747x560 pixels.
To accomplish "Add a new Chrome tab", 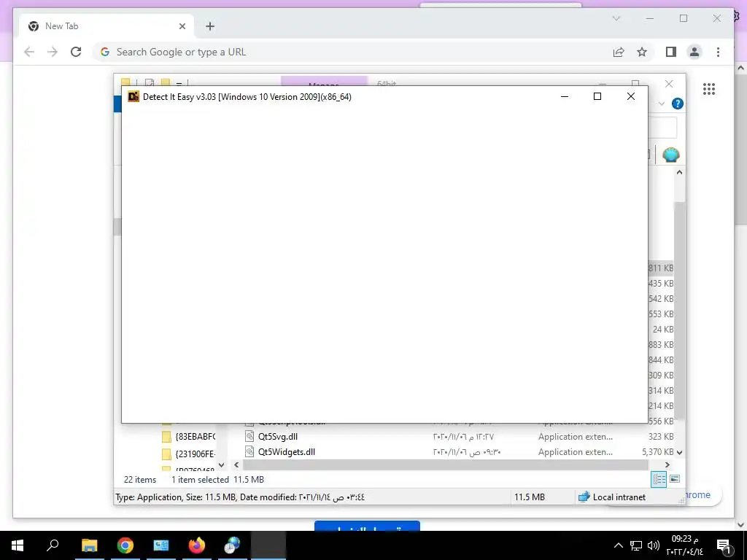I will [210, 26].
